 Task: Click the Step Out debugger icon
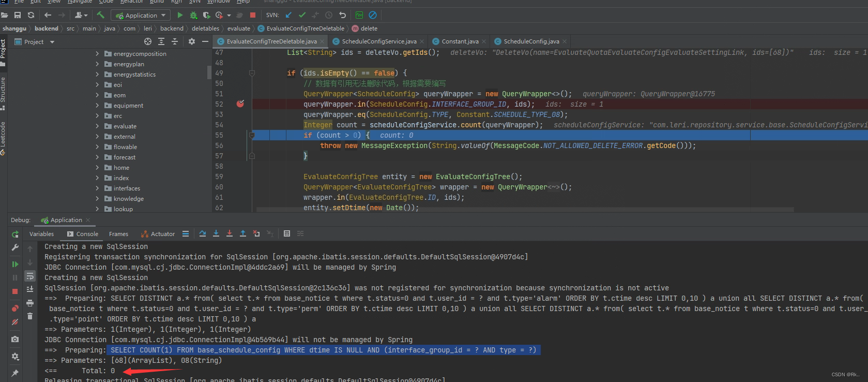click(243, 233)
